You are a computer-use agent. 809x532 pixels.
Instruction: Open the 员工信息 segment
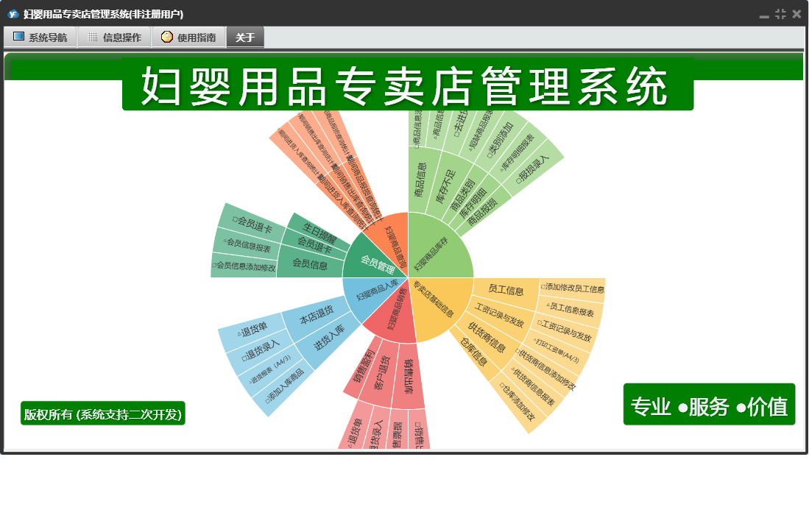point(506,290)
